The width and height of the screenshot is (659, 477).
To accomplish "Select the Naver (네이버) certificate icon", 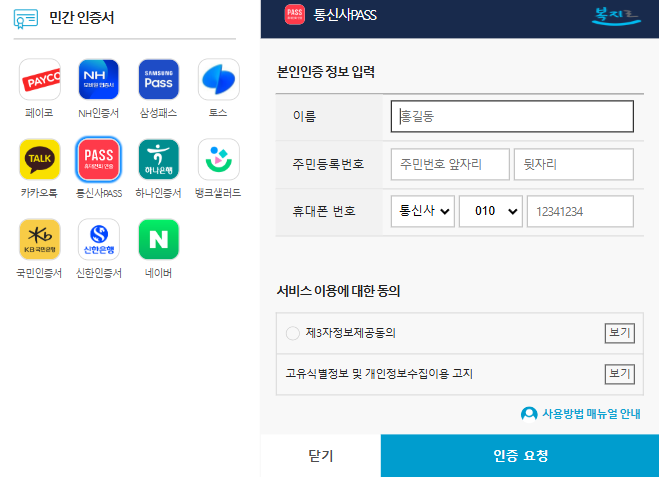I will [158, 239].
